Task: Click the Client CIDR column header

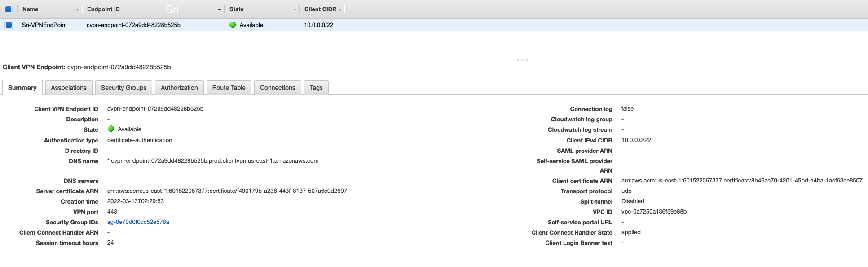Action: pyautogui.click(x=320, y=9)
